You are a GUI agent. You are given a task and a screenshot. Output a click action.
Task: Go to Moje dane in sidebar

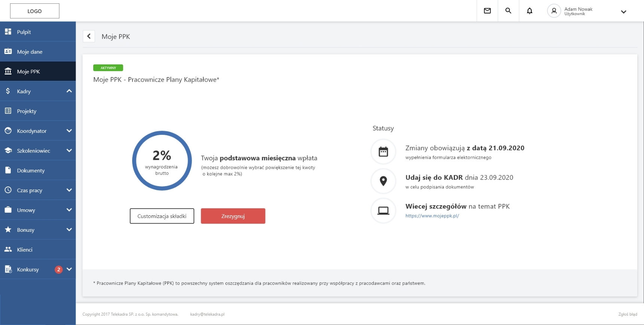click(29, 52)
